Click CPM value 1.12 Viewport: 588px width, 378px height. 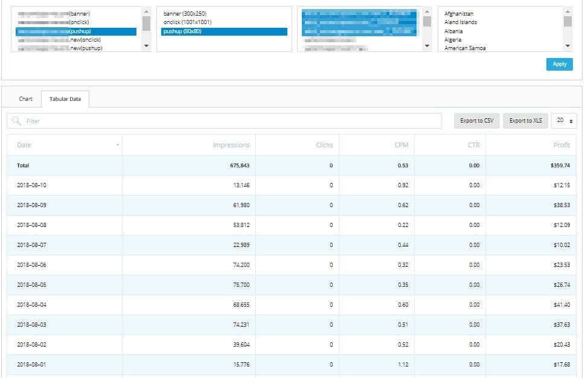click(x=403, y=364)
